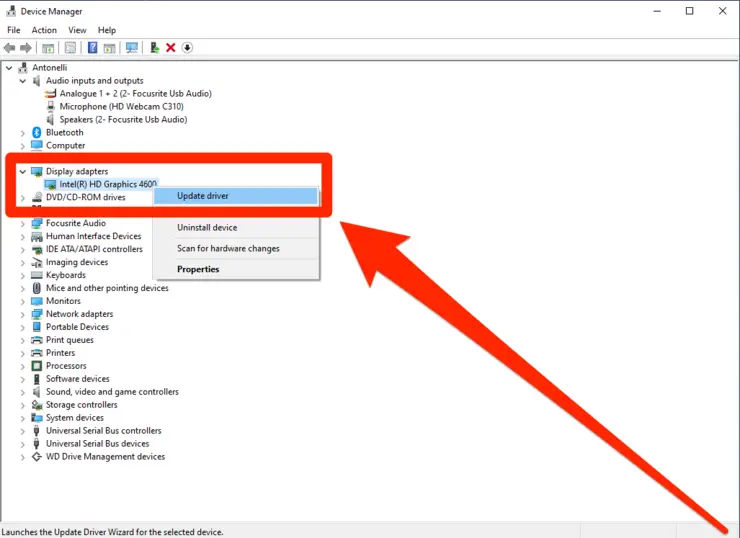Screen dimensions: 740x538
Task: Expand the Monitors node
Action: [x=23, y=302]
